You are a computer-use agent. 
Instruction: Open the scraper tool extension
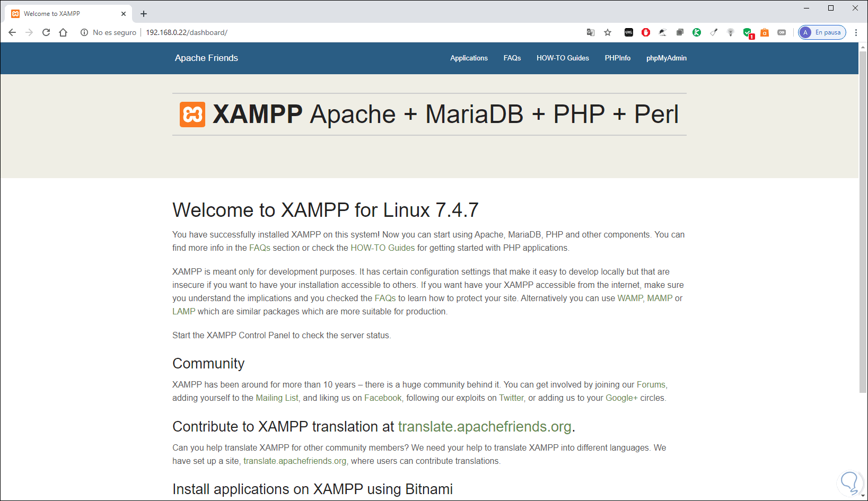(714, 32)
